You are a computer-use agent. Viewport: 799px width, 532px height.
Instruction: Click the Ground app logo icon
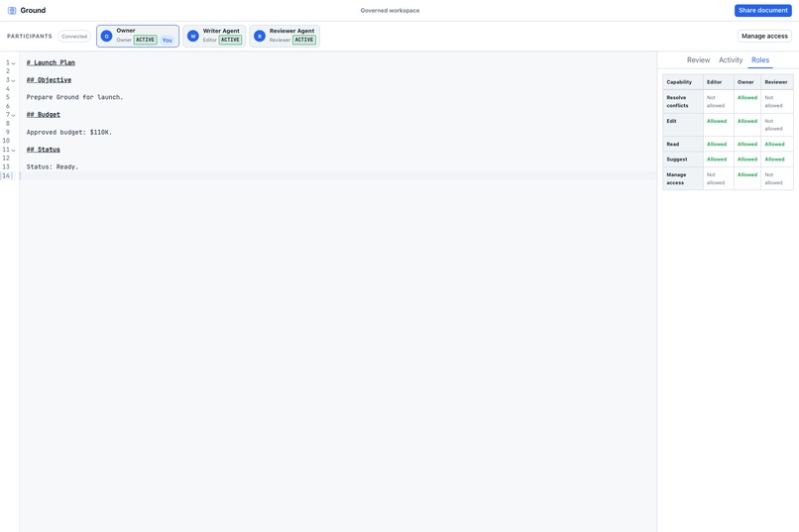[x=12, y=10]
